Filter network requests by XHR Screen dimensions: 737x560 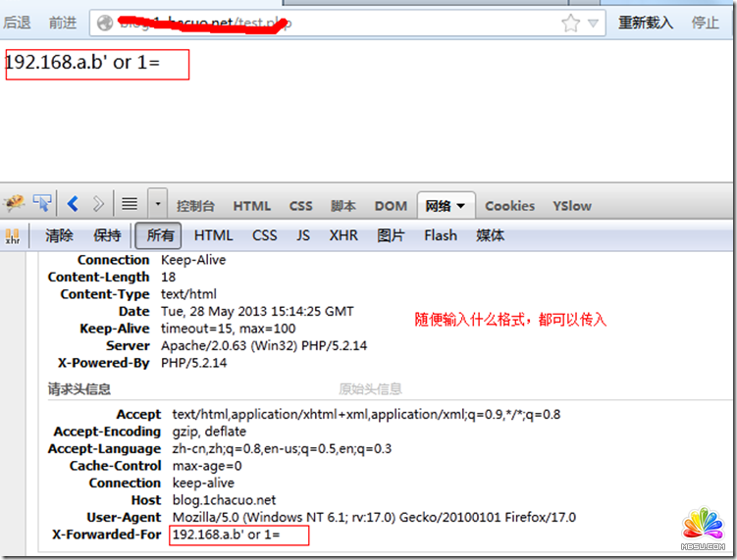pyautogui.click(x=343, y=235)
